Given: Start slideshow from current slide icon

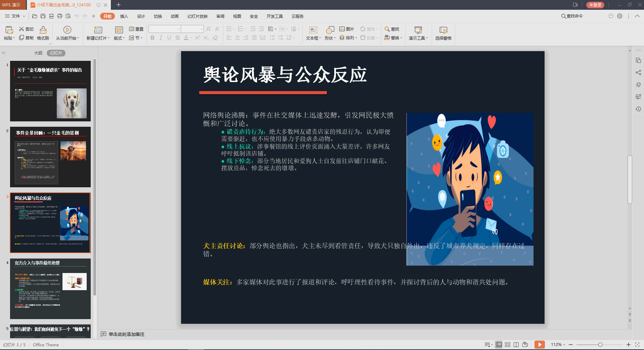Looking at the screenshot, I should point(67,30).
